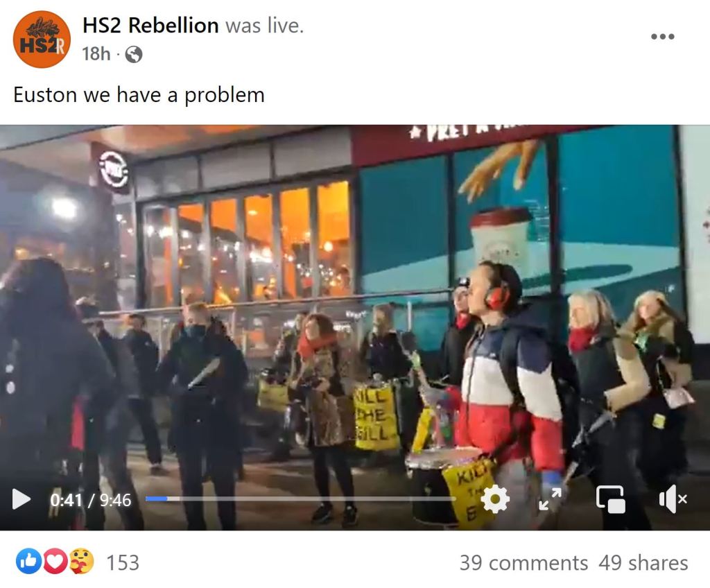Seek along the video progress bar

pyautogui.click(x=300, y=499)
